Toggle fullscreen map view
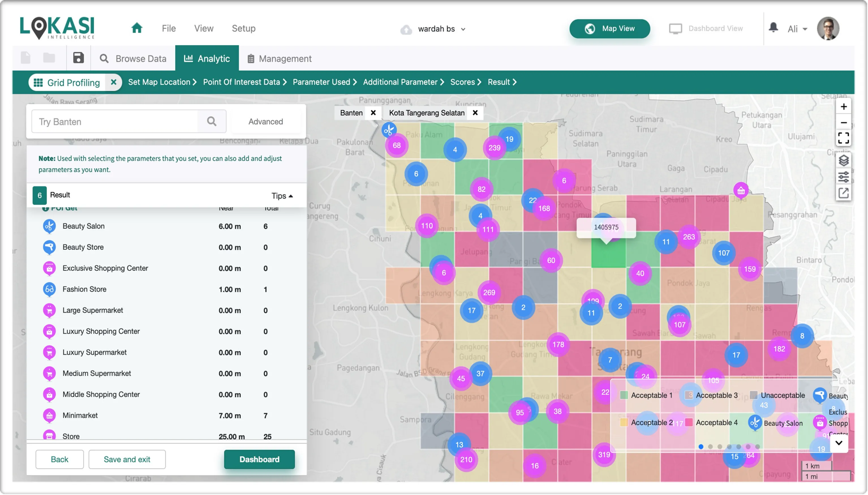This screenshot has height=495, width=868. 843,138
